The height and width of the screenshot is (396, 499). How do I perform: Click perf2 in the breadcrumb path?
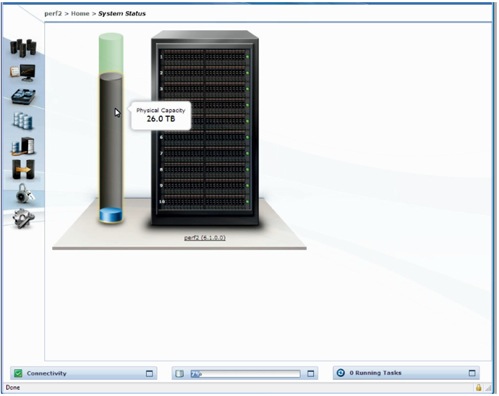click(53, 14)
